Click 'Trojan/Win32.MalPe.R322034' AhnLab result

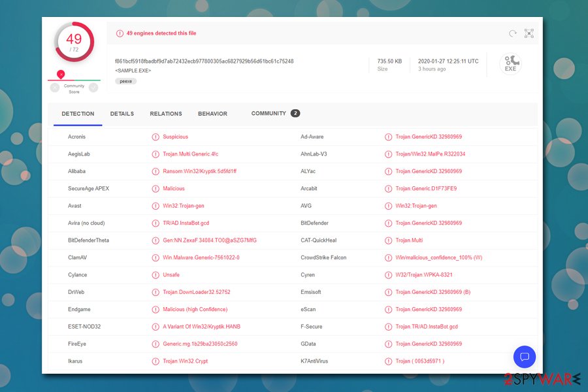coord(430,154)
